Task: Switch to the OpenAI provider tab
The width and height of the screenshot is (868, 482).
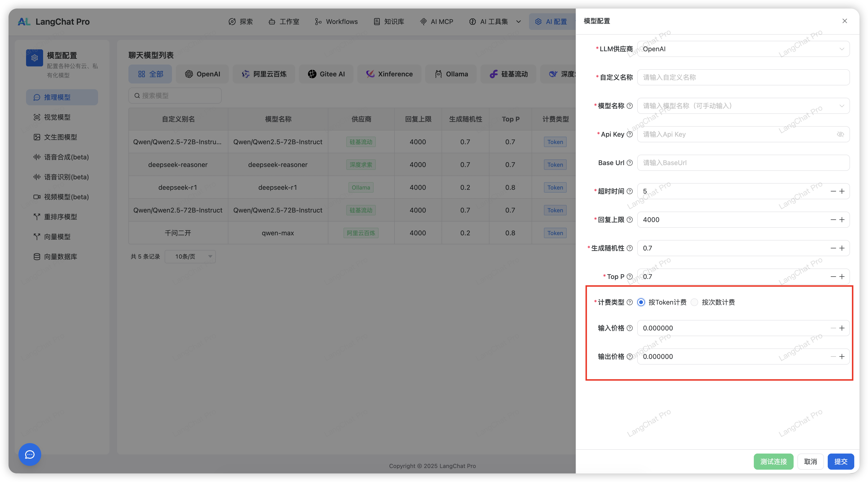Action: [203, 74]
